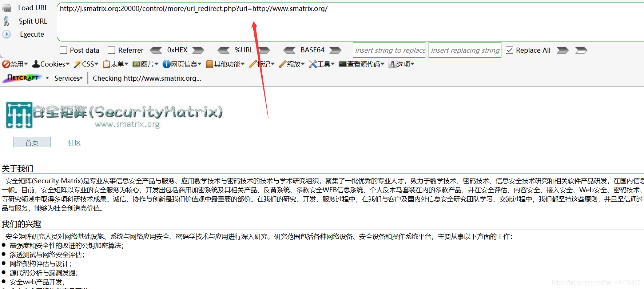This screenshot has width=644, height=289.
Task: Click the Checking http://www.smatrix.org status text
Action: [x=147, y=78]
